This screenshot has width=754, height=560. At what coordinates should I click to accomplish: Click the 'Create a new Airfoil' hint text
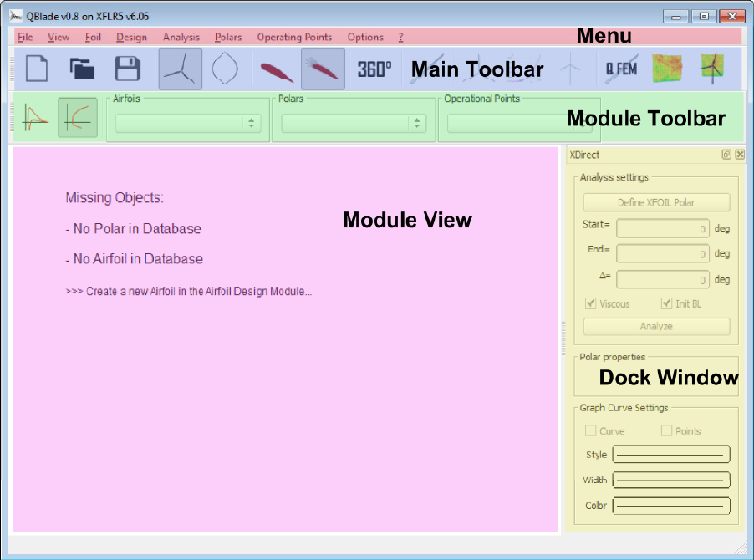189,291
